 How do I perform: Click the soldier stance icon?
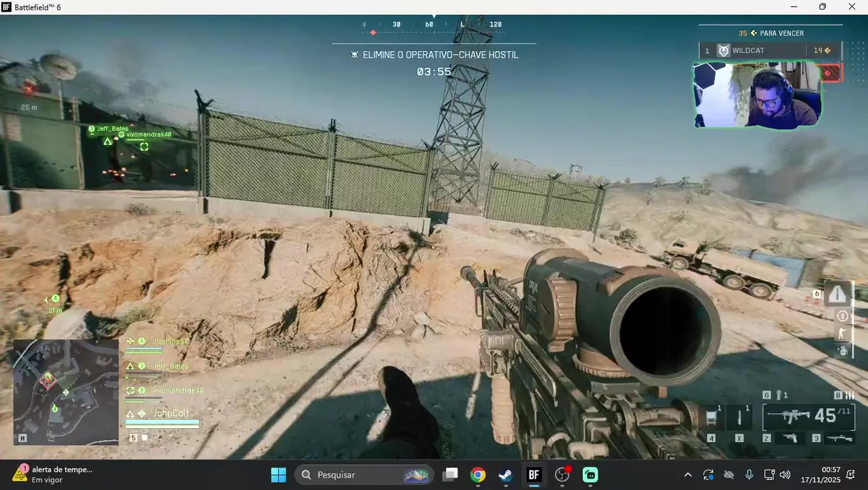click(x=843, y=333)
